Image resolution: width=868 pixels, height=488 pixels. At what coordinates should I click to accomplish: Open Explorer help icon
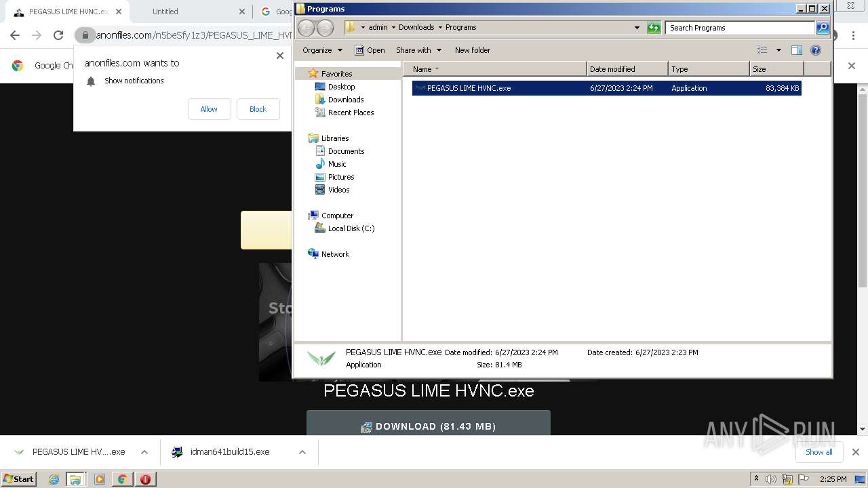[816, 50]
